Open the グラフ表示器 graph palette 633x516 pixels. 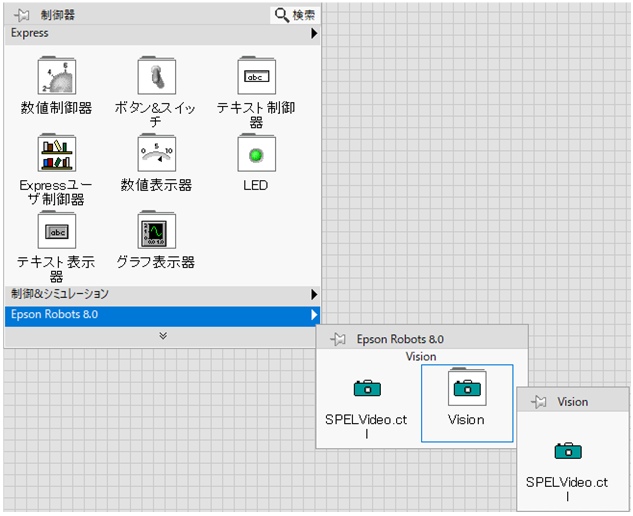click(156, 231)
